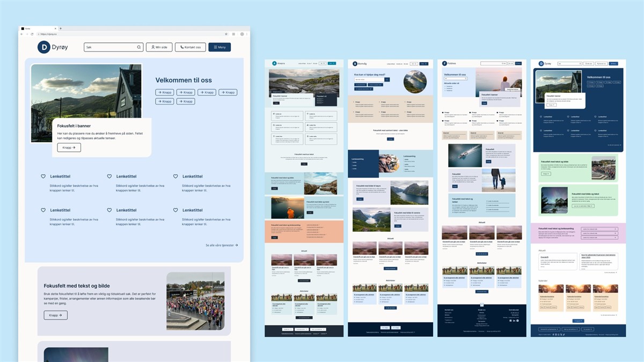Click the first Knapp under Velkommen til oss
The height and width of the screenshot is (362, 644).
coord(165,92)
